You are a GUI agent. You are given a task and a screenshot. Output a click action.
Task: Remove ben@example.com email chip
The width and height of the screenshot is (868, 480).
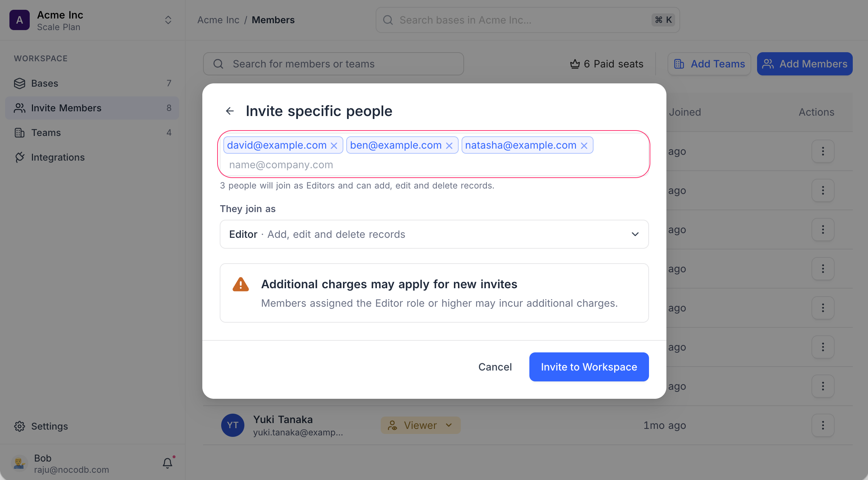(x=449, y=145)
